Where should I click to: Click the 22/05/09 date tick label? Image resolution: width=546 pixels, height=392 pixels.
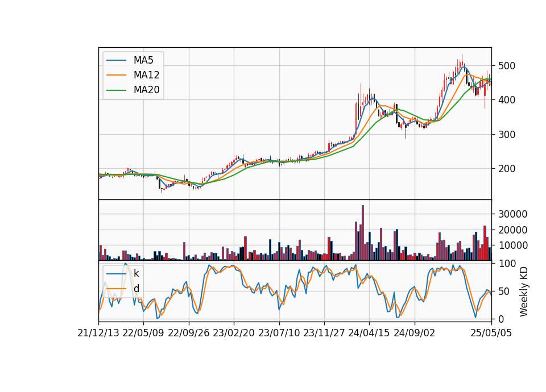(143, 333)
